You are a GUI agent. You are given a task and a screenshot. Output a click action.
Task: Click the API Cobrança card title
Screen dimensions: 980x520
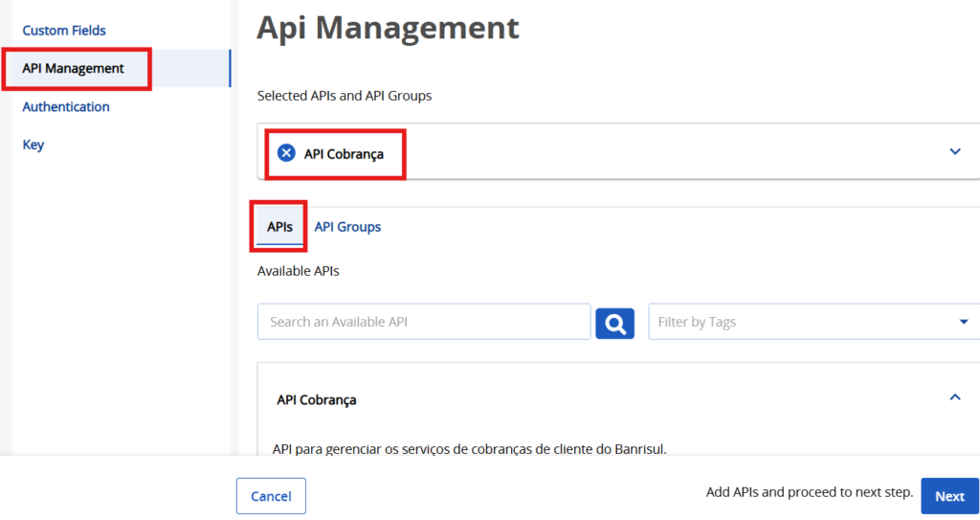tap(317, 399)
